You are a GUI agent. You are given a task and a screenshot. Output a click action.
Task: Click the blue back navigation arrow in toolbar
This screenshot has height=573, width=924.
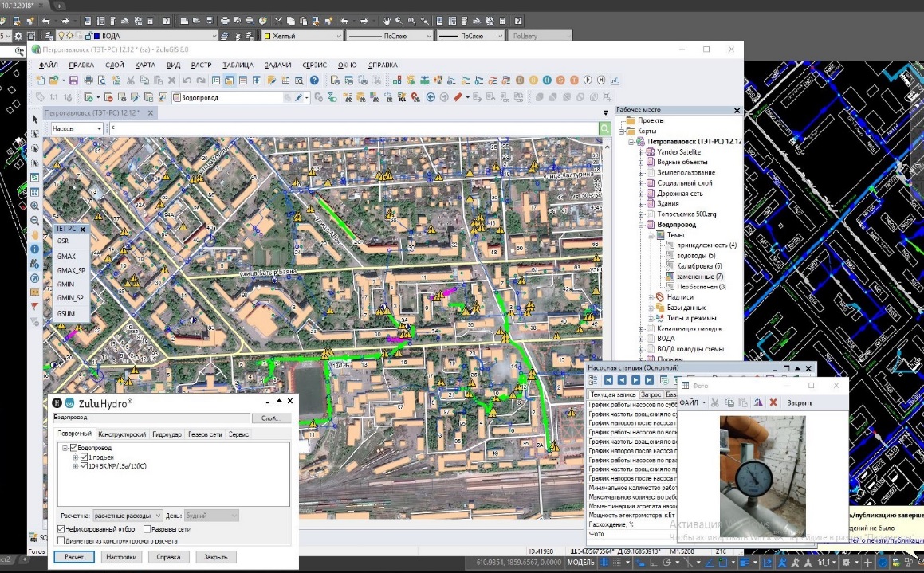click(431, 97)
